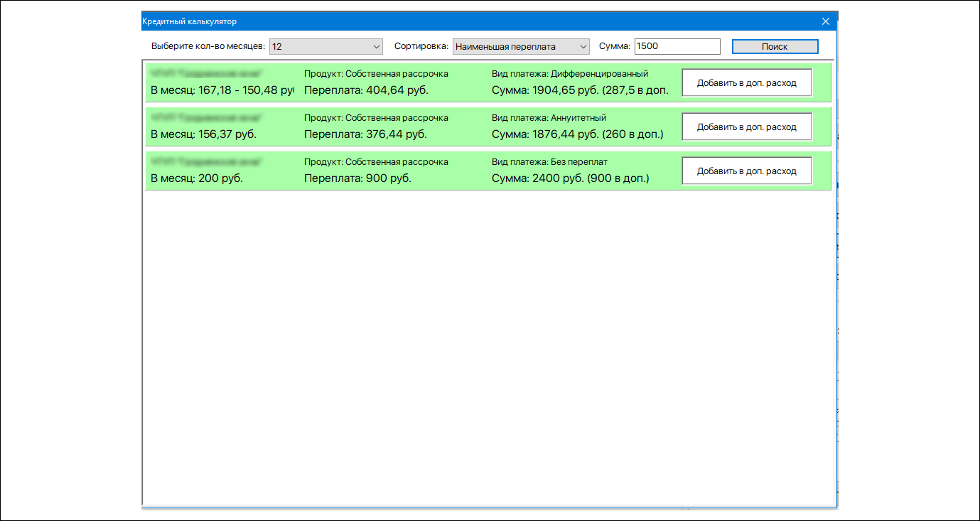Click 'Сумма: 1904,65 руб.' text
Screen dimensions: 980x521
tap(545, 90)
